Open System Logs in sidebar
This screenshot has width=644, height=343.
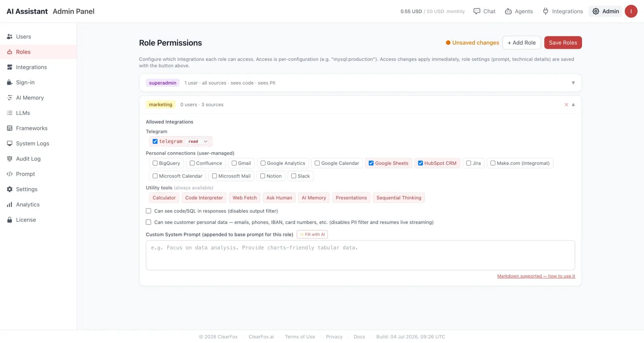[x=38, y=144]
